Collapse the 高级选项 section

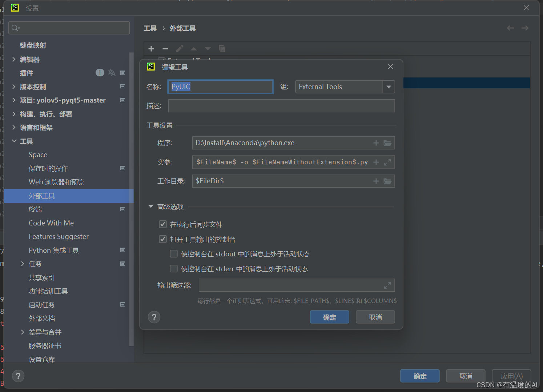coord(151,207)
